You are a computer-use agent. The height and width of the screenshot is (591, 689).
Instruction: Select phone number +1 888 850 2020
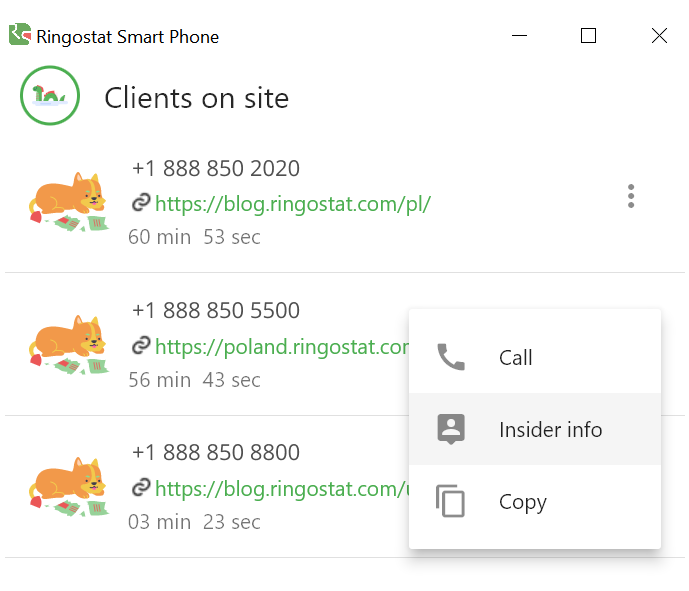[x=216, y=168]
